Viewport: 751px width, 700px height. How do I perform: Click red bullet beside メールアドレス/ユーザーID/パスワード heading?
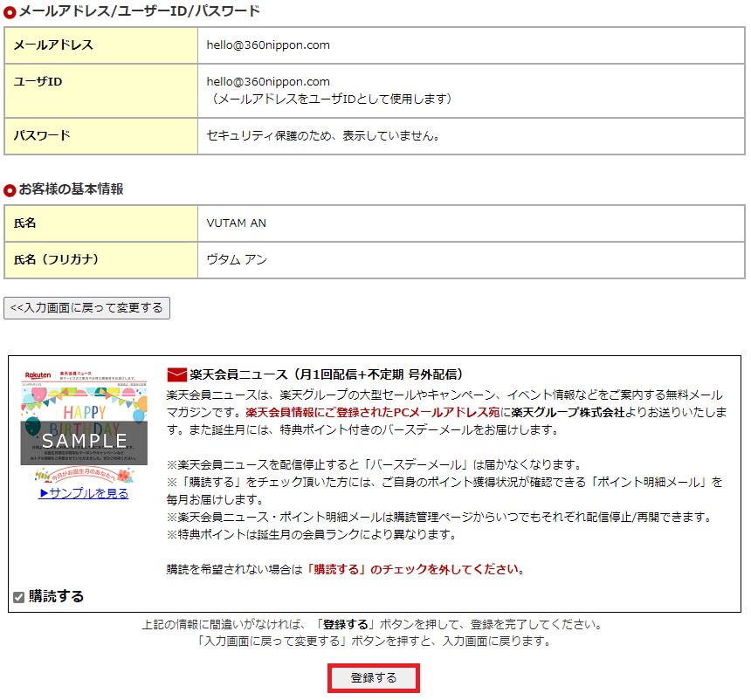coord(10,12)
